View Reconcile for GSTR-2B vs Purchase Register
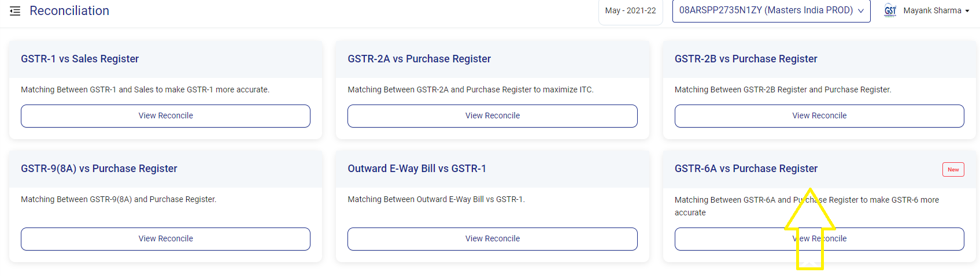The height and width of the screenshot is (276, 980). [819, 116]
